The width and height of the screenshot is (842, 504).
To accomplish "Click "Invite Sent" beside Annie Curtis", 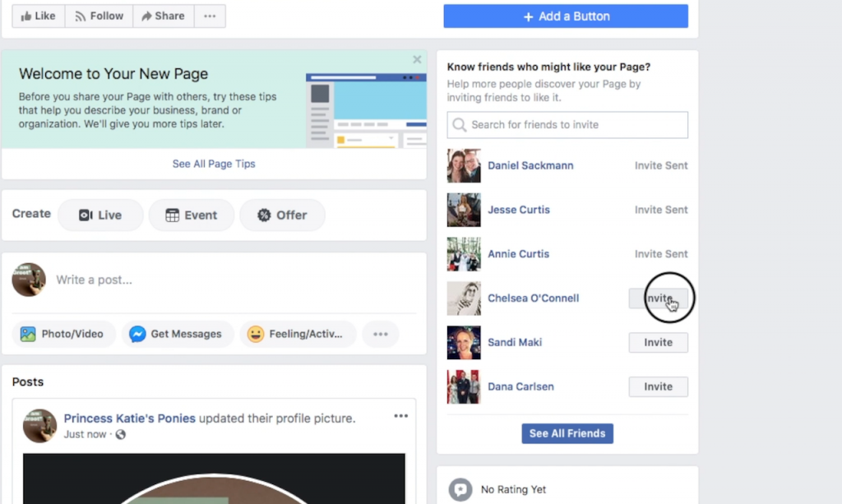I will 661,254.
